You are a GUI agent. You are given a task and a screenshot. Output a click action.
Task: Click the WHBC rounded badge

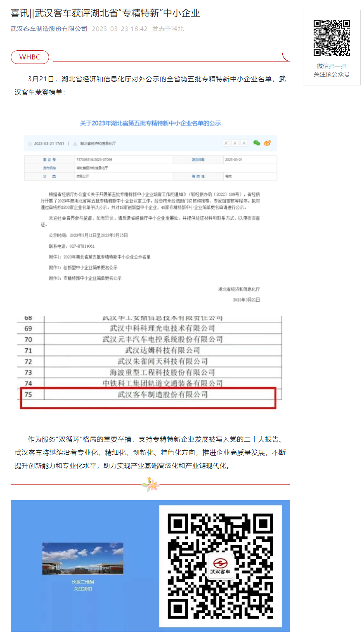tap(30, 57)
